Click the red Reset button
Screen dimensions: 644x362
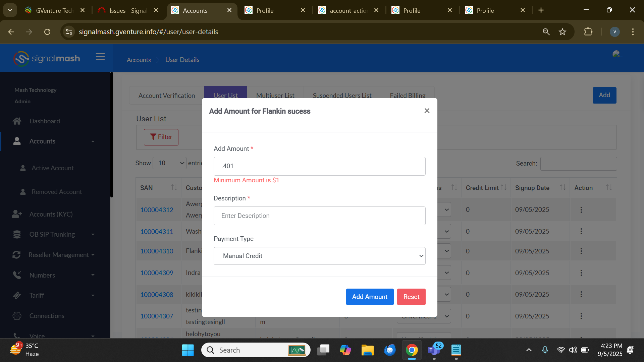[x=411, y=297]
